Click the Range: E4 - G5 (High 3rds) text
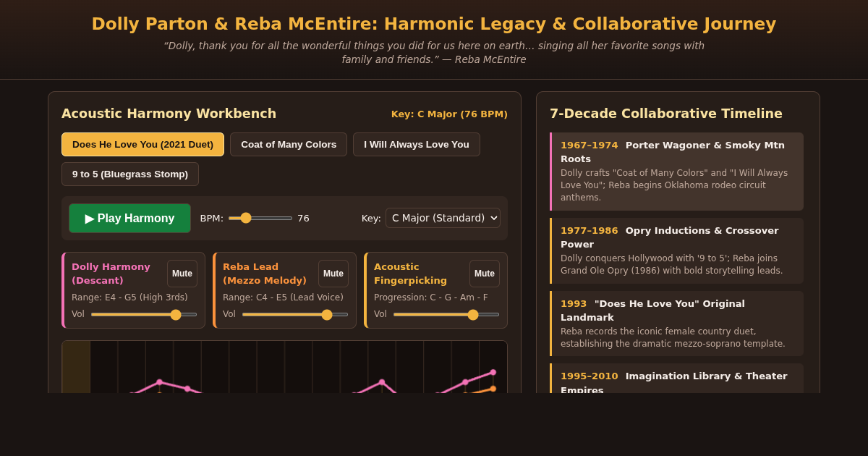Viewport: 868px width, 456px height. pyautogui.click(x=129, y=297)
